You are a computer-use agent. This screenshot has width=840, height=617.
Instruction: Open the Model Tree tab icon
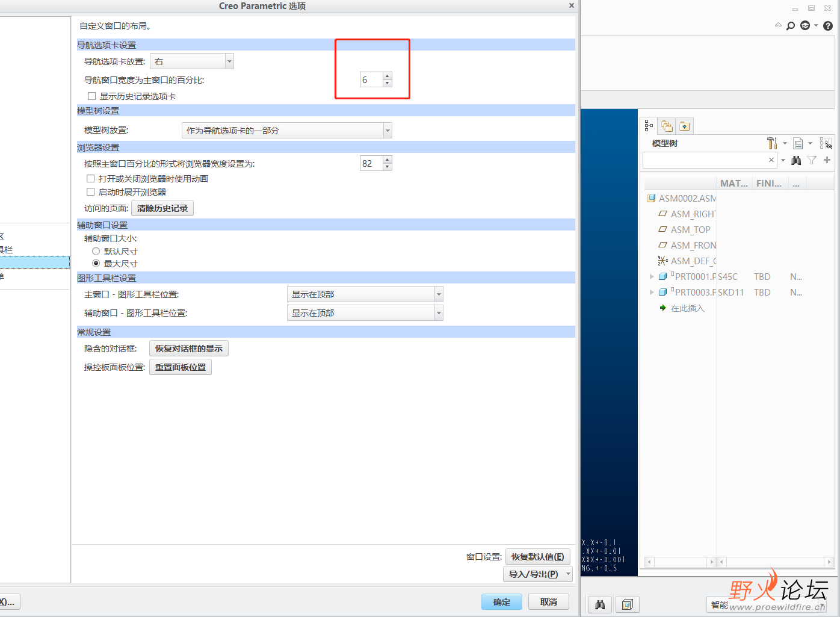tap(649, 125)
